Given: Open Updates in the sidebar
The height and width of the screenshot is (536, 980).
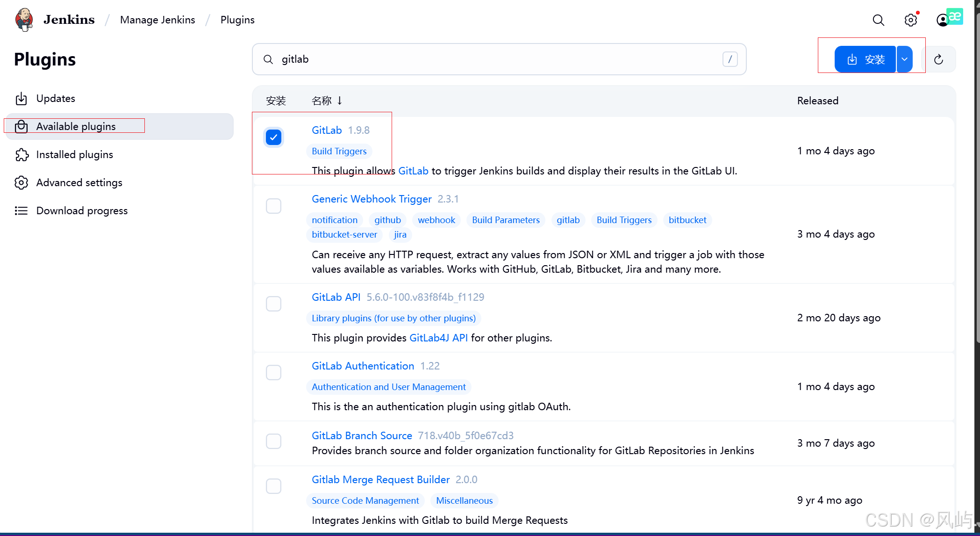Looking at the screenshot, I should tap(56, 99).
